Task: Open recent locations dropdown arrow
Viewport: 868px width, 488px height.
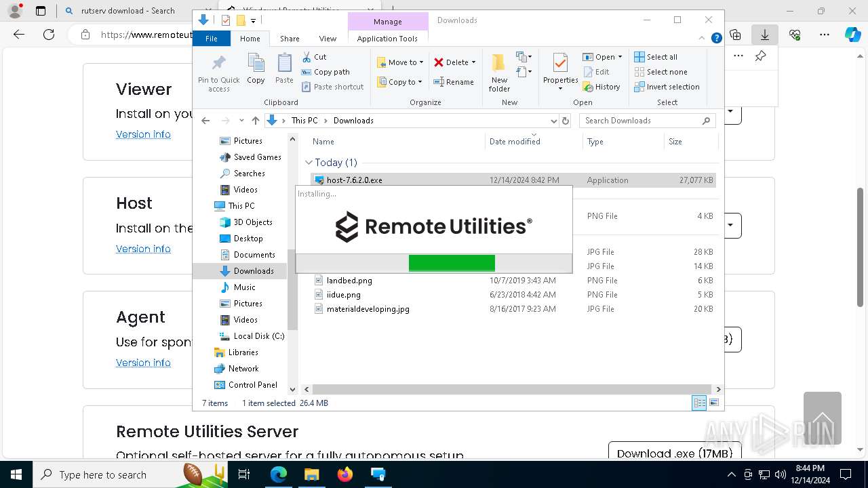Action: [241, 121]
